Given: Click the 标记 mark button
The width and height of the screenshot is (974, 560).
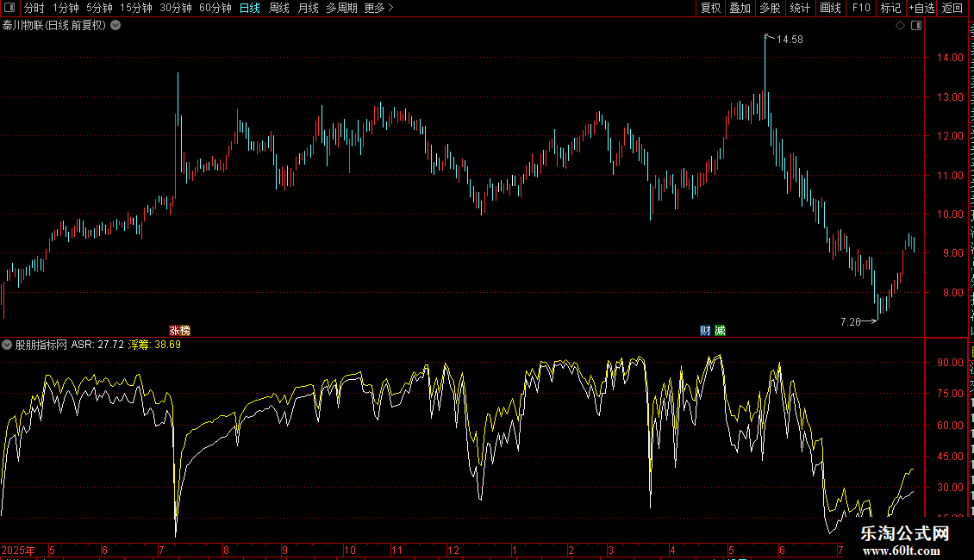Looking at the screenshot, I should click(x=890, y=8).
